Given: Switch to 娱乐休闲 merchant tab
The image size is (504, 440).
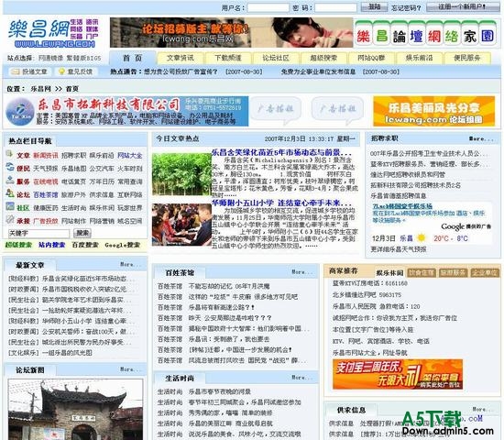Looking at the screenshot, I should 389,273.
